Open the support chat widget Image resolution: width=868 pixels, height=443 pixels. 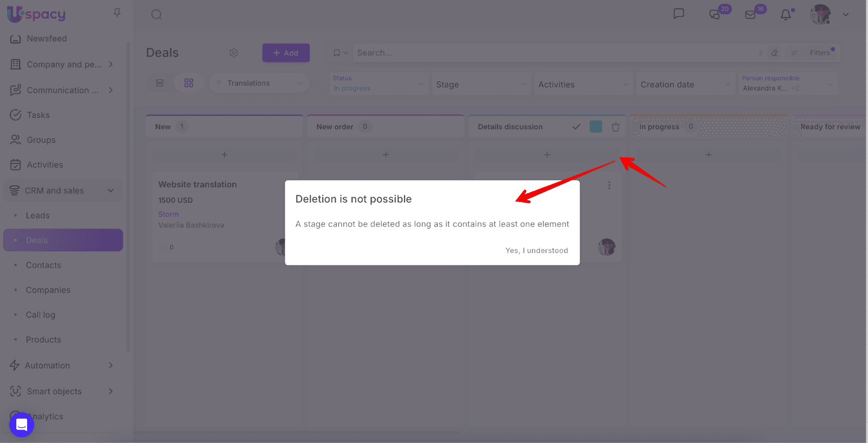click(x=22, y=425)
